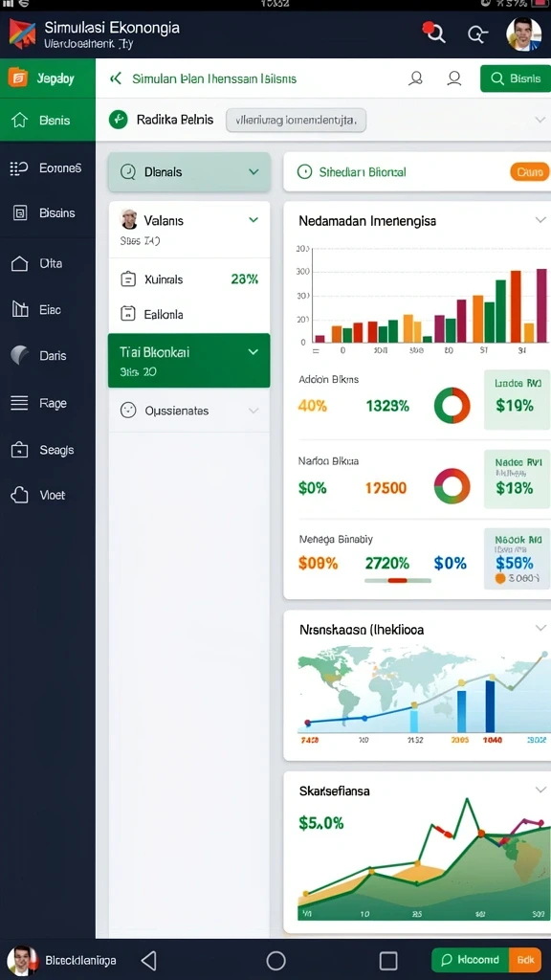The width and height of the screenshot is (551, 980).
Task: Click the second person icon near Bisnis button
Action: click(454, 78)
